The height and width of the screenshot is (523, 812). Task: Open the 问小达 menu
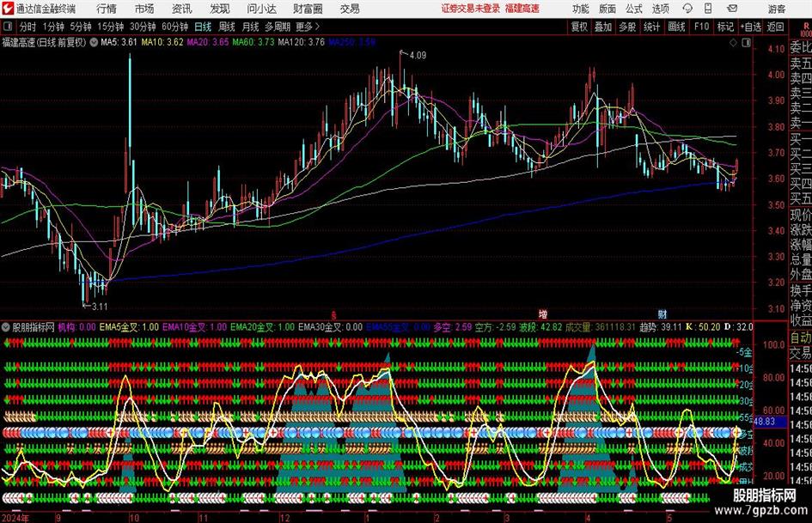point(261,9)
